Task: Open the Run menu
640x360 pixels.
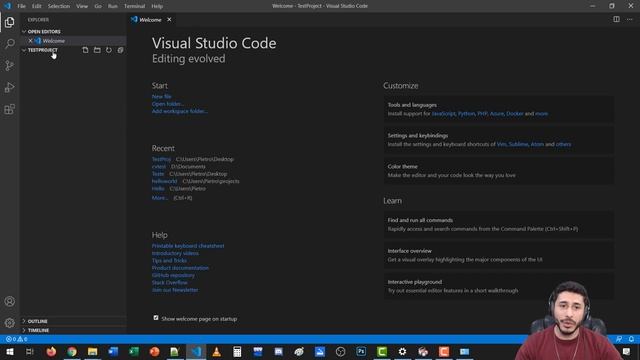Action: 113,6
